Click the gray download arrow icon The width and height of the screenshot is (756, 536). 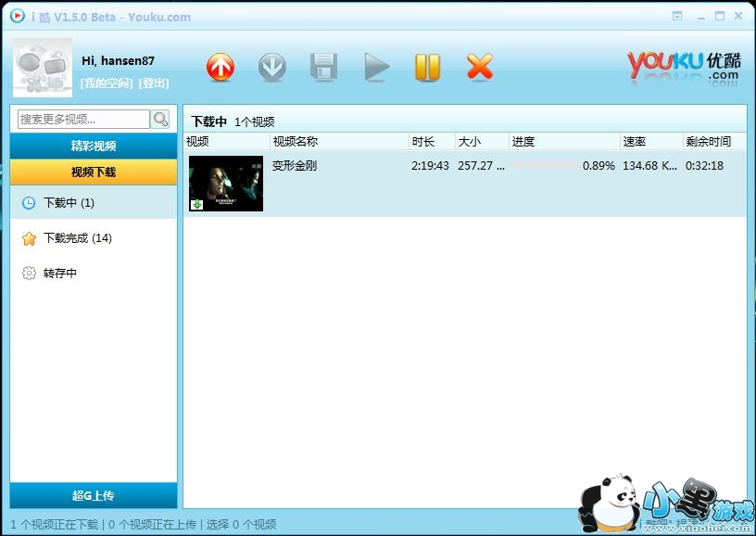pyautogui.click(x=272, y=67)
